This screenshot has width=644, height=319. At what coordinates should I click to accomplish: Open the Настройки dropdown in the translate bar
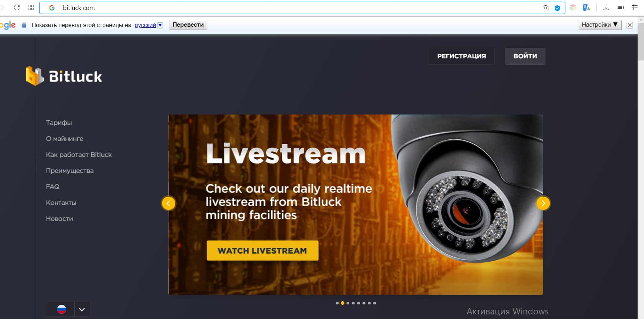(600, 25)
